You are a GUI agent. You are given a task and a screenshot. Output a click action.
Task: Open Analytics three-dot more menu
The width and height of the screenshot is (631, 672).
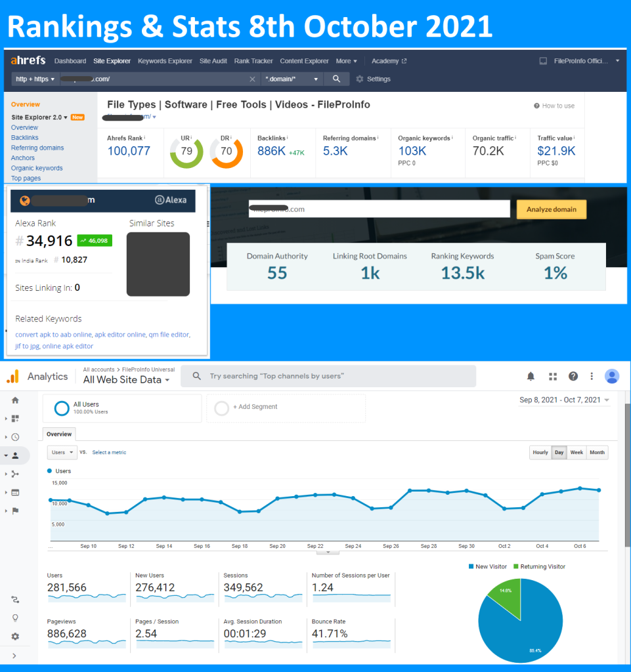click(592, 376)
